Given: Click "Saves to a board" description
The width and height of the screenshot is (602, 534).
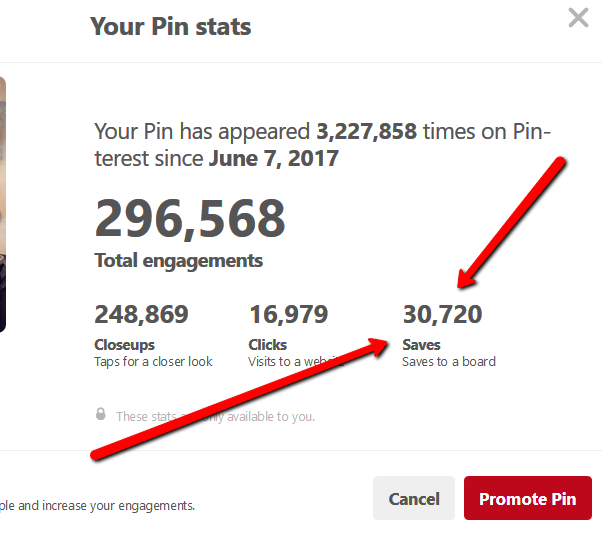Looking at the screenshot, I should coord(448,361).
